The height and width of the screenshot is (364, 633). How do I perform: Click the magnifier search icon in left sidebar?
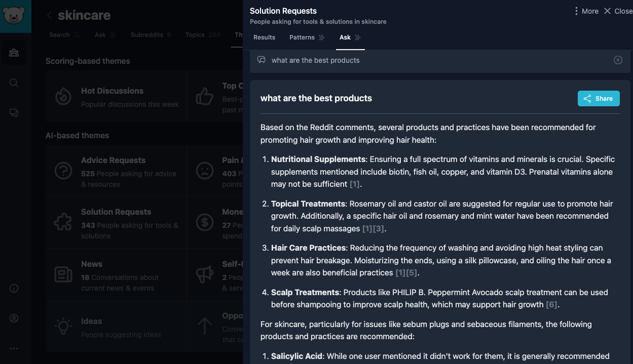coord(14,83)
